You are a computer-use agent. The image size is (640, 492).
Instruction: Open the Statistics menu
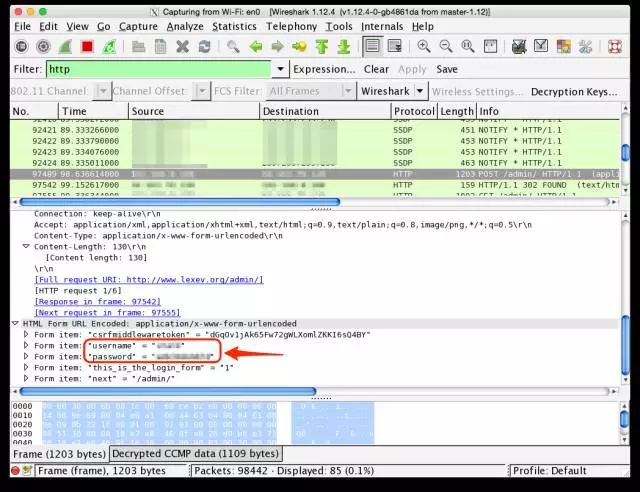pos(234,25)
